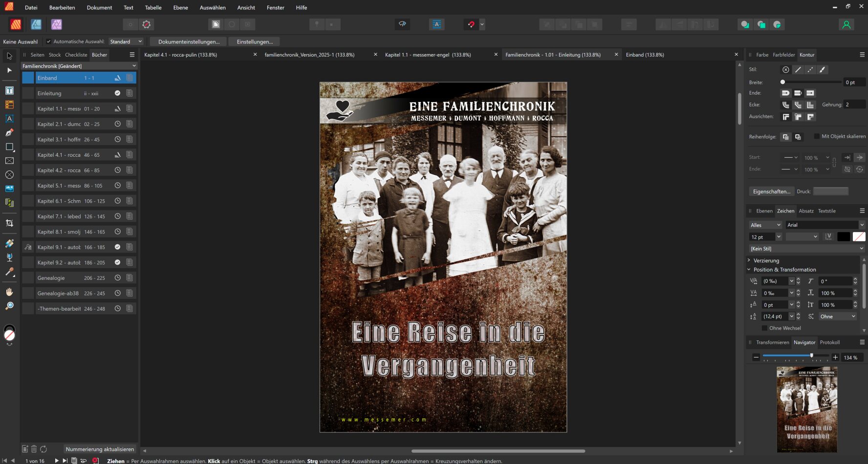The height and width of the screenshot is (464, 868).
Task: Click the black text color swatch
Action: pos(843,237)
